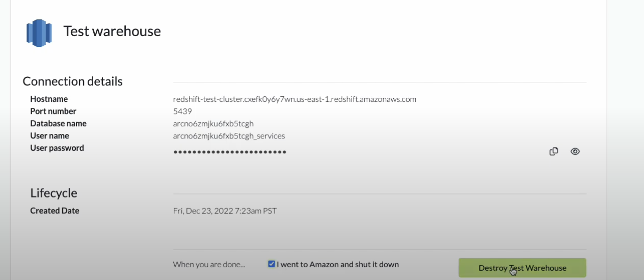
Task: Click the Hostname label
Action: pyautogui.click(x=49, y=99)
